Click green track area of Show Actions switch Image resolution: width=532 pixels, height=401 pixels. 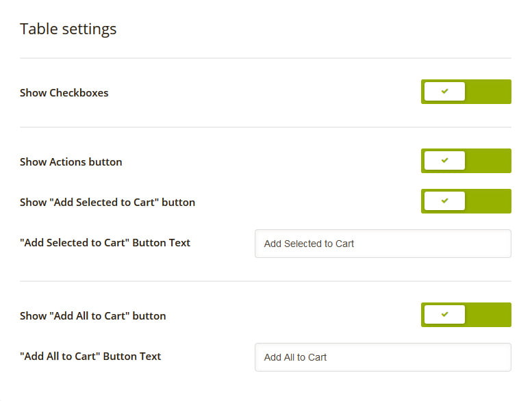[x=489, y=161]
